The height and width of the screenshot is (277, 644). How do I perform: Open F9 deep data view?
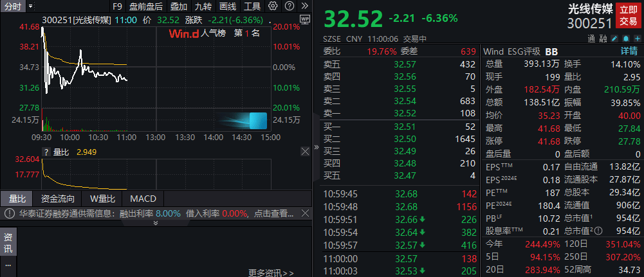(117, 6)
